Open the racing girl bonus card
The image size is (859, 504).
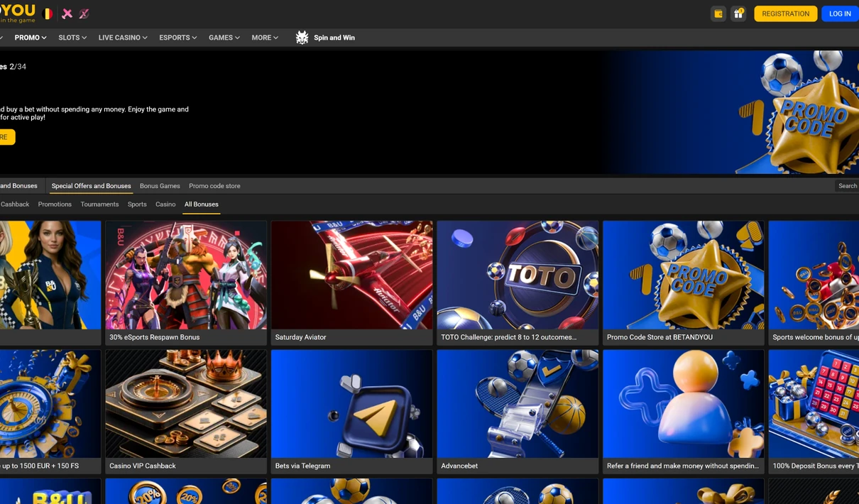[50, 283]
